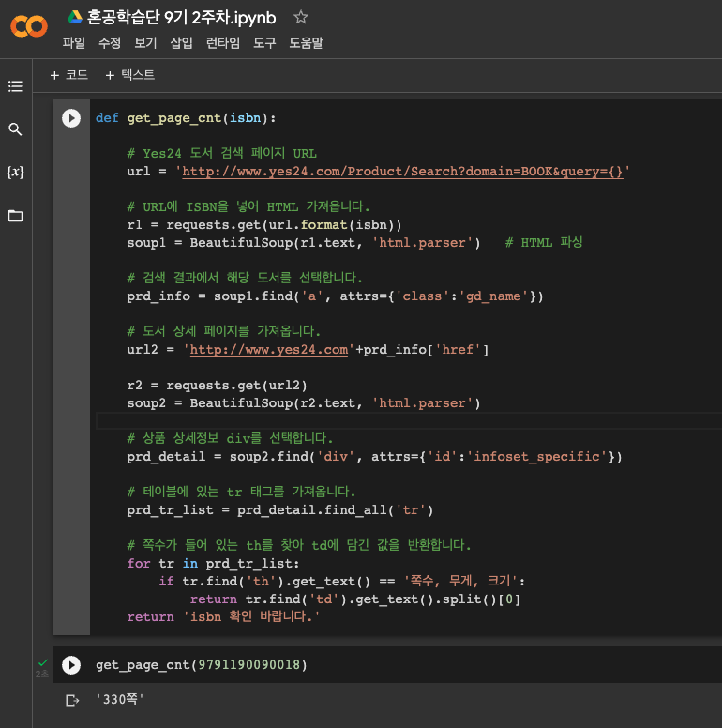Click the return 'isbn 확인 바랍니다.' line
The height and width of the screenshot is (728, 722).
point(223,617)
